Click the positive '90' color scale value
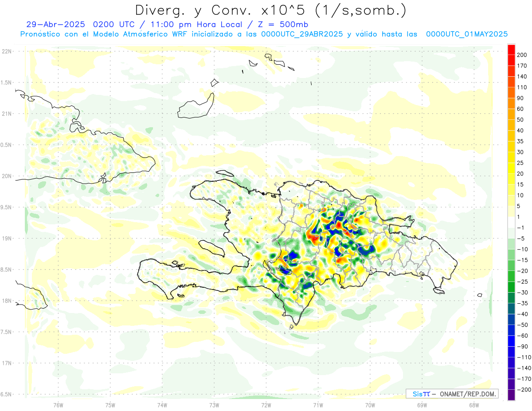The image size is (532, 411). point(520,98)
